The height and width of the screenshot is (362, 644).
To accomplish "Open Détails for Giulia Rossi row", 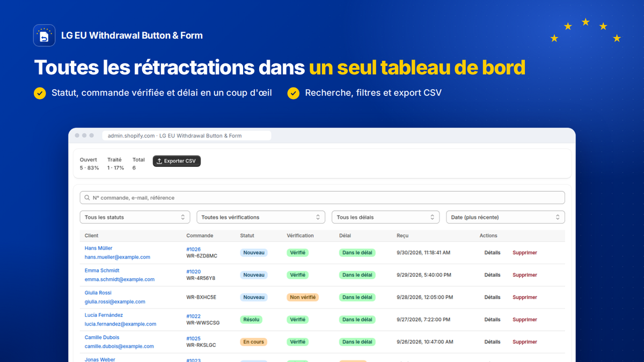I will (492, 297).
